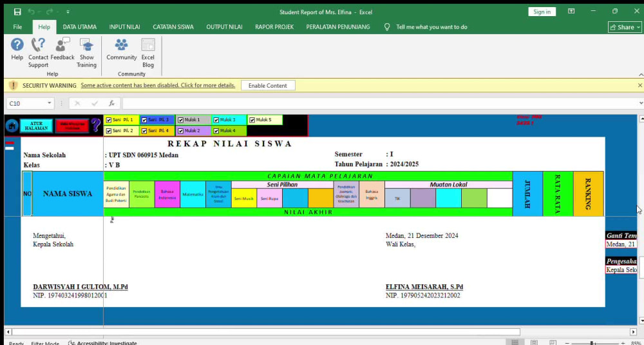Toggle the Mulok 2 checkbox
The image size is (644, 345).
point(180,131)
